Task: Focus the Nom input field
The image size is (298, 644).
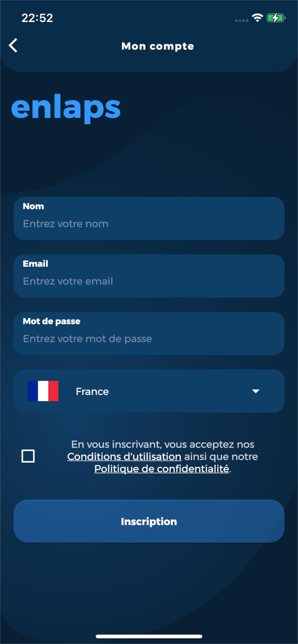Action: pyautogui.click(x=149, y=224)
